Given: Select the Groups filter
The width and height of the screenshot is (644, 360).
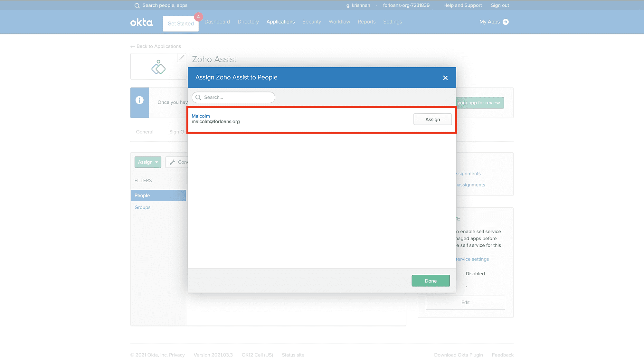Looking at the screenshot, I should 142,207.
